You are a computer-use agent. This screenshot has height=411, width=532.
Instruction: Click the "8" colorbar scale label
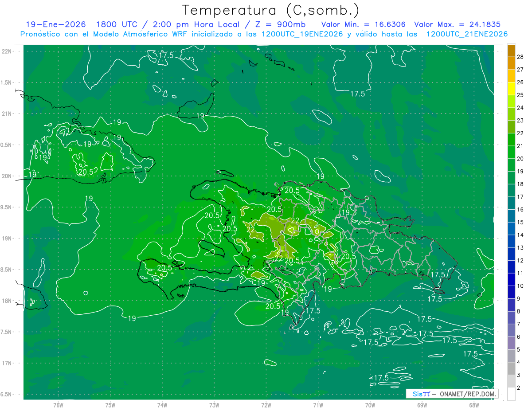(x=519, y=312)
